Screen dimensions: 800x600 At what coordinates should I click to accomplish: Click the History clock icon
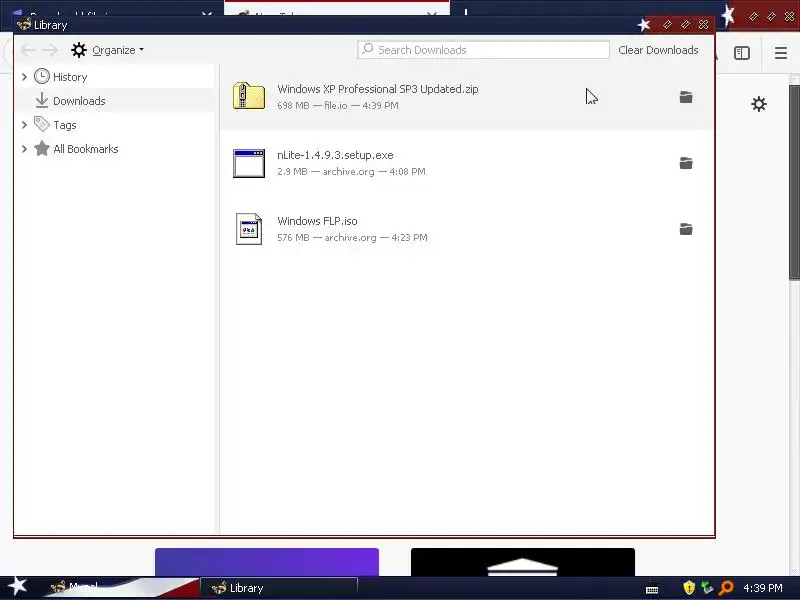(x=42, y=77)
